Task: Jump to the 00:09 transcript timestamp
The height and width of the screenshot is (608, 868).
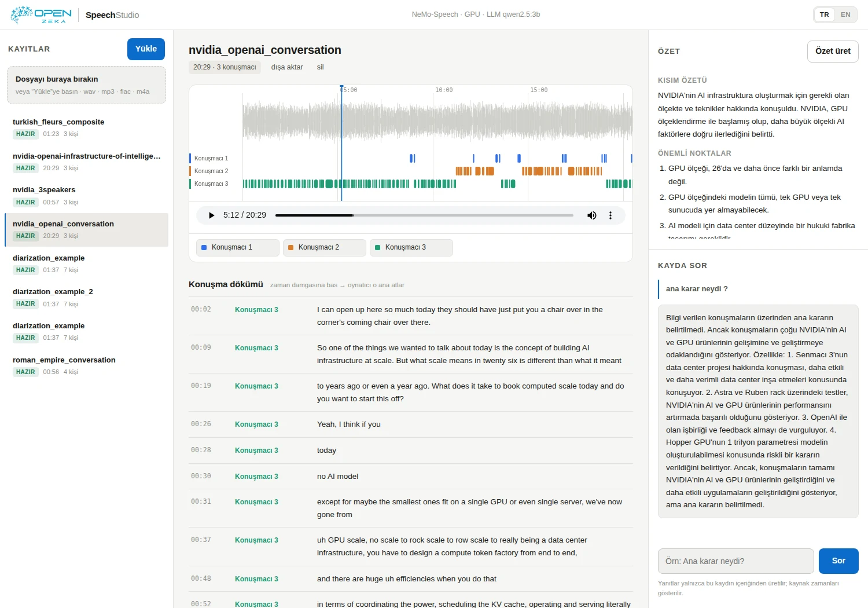Action: tap(201, 347)
